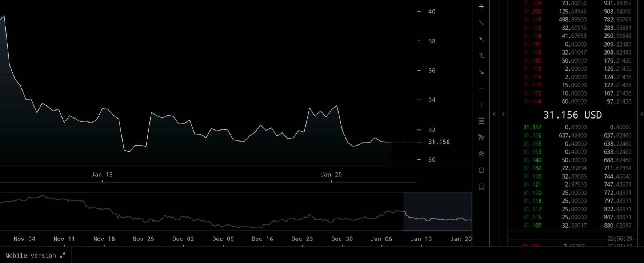Click the highlighted range in overview navigator
The height and width of the screenshot is (263, 644).
click(437, 211)
